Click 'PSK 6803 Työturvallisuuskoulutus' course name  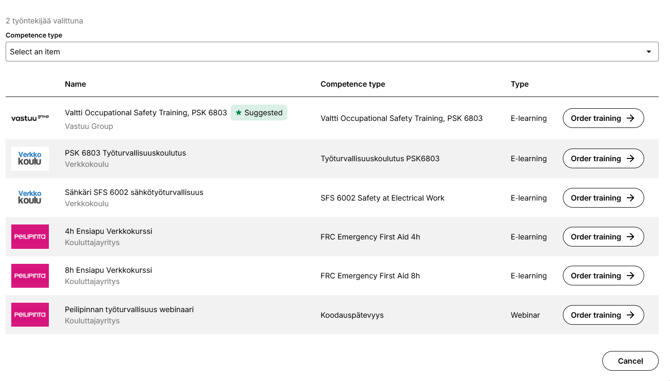[x=125, y=153]
